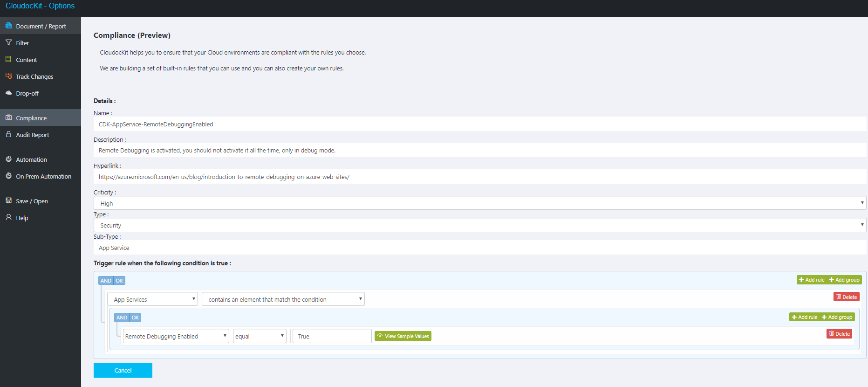Screen dimensions: 868x387
Task: Select the Compliance sidebar item
Action: pos(41,118)
